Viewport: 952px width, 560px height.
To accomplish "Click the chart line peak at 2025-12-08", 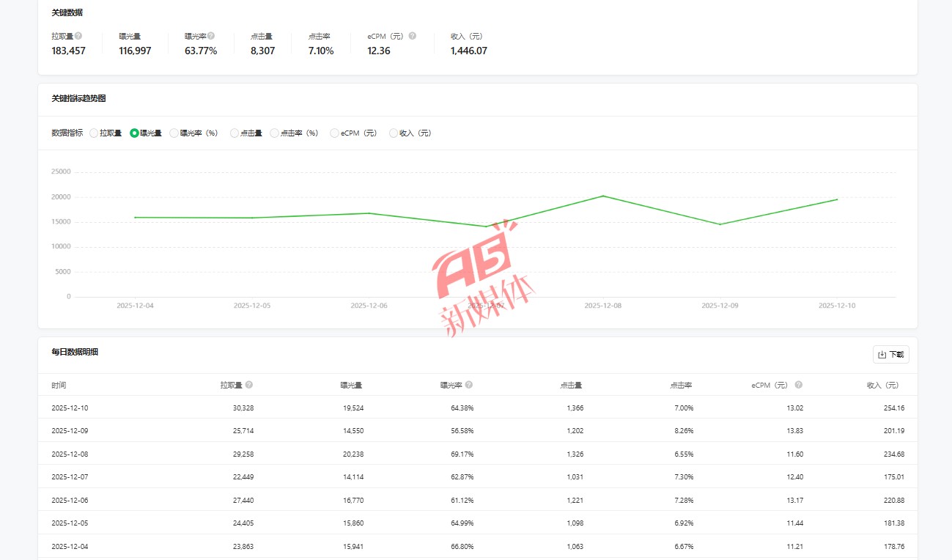I will pyautogui.click(x=602, y=196).
